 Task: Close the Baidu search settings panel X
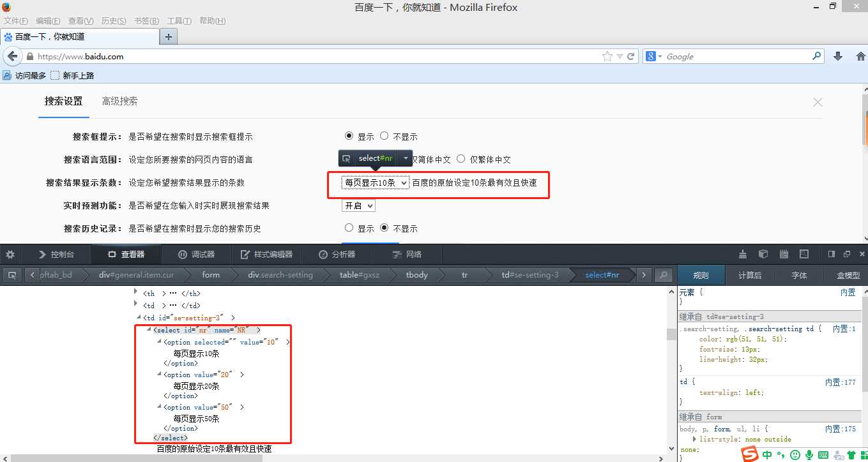(x=818, y=102)
